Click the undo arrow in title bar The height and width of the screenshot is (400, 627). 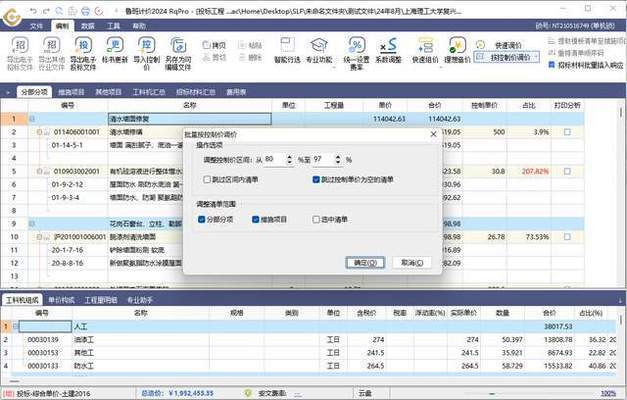tap(34, 11)
